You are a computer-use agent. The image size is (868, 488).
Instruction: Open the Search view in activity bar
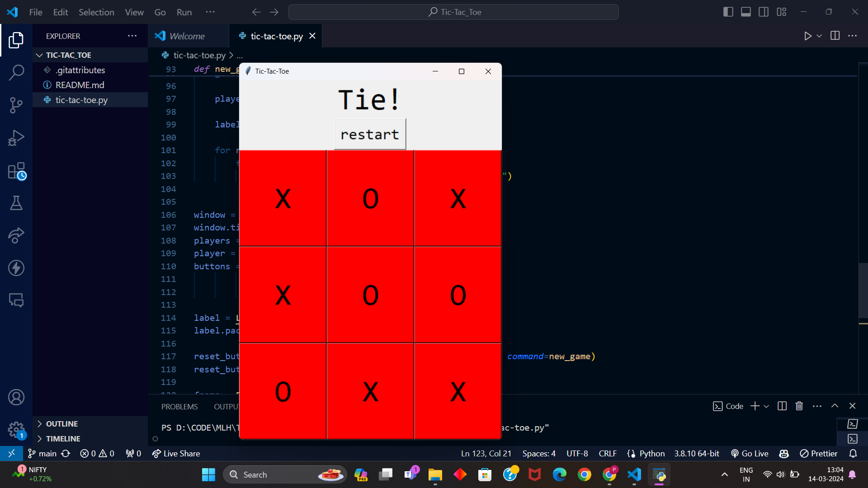pyautogui.click(x=16, y=72)
